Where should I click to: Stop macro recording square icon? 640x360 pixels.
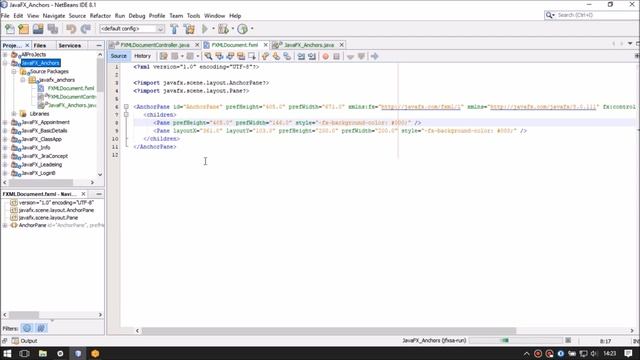coord(336,56)
